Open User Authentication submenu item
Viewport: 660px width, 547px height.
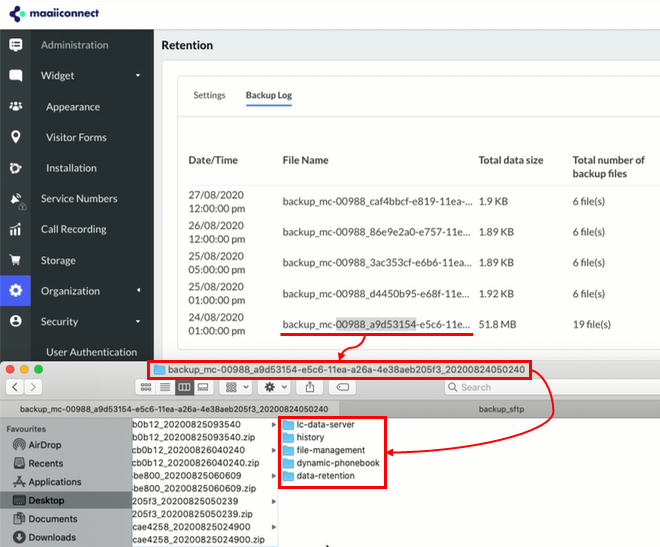[91, 352]
